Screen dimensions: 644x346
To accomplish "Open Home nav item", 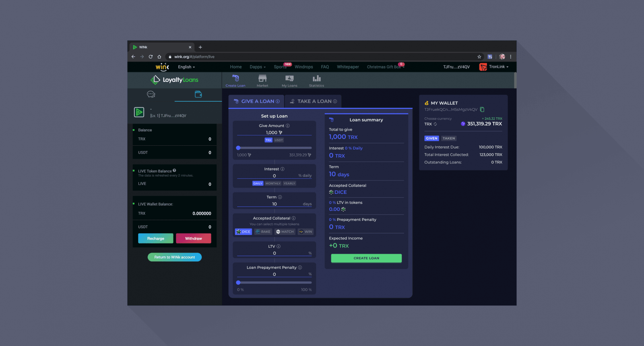I will (236, 67).
